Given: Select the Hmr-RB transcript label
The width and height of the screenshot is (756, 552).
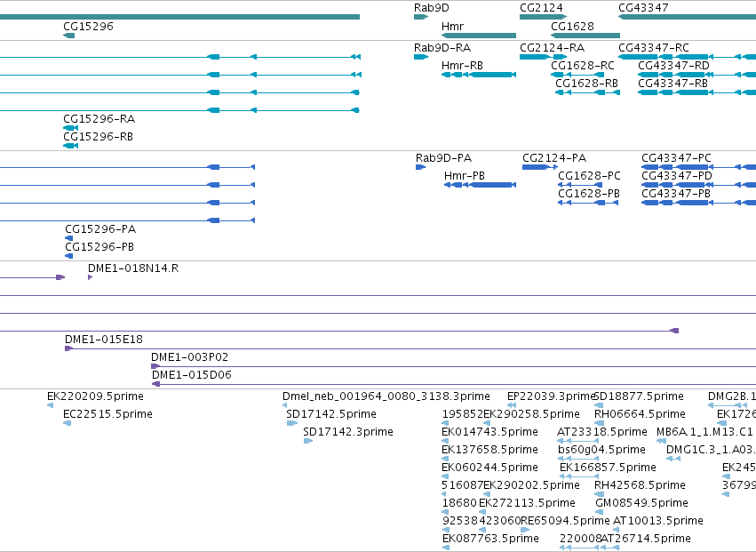Looking at the screenshot, I should (462, 65).
